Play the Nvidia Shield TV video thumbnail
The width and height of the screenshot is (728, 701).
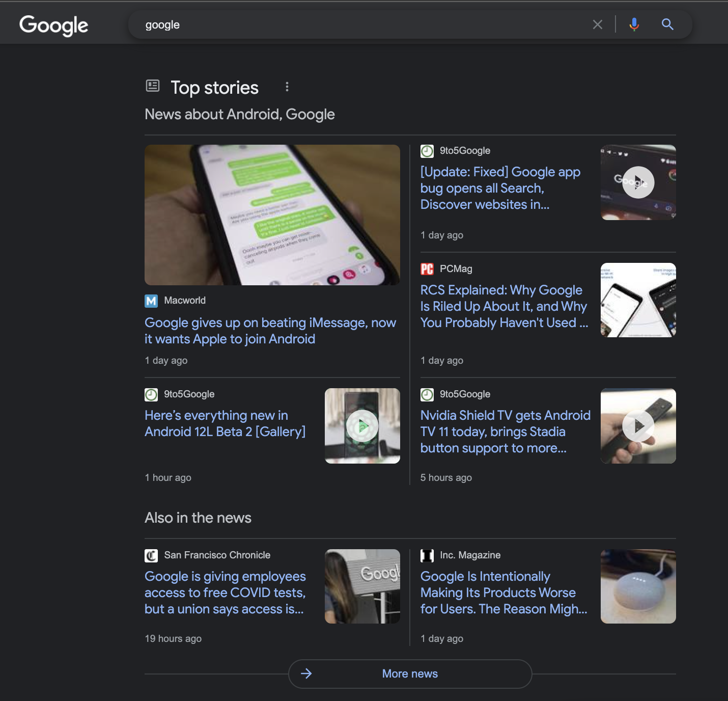pos(638,426)
